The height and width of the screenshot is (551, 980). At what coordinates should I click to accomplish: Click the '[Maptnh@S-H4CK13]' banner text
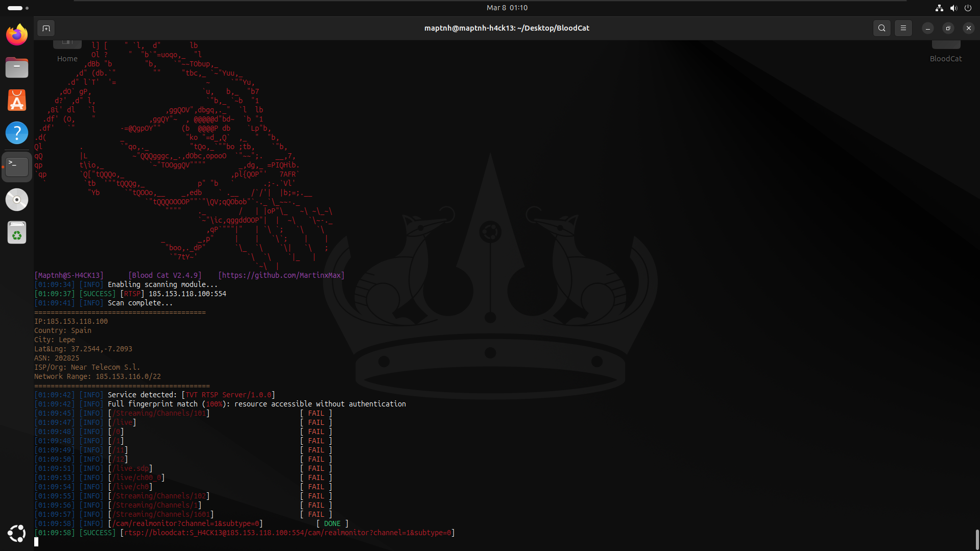click(69, 275)
